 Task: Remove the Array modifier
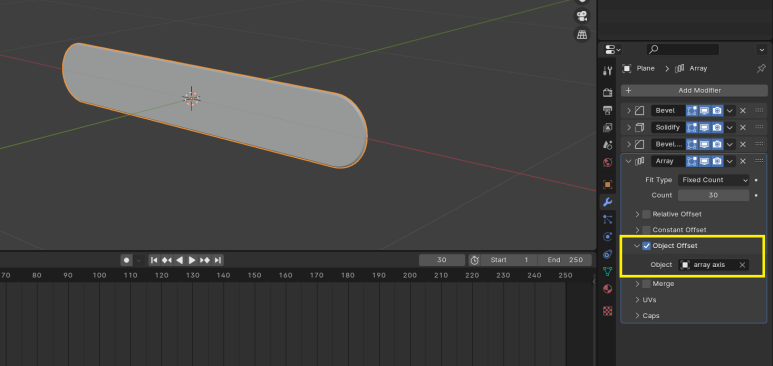click(x=743, y=161)
